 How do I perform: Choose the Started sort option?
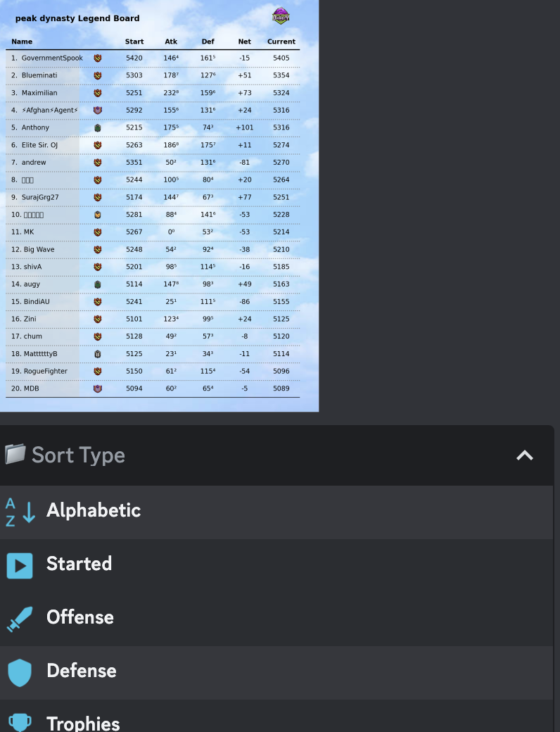[79, 564]
